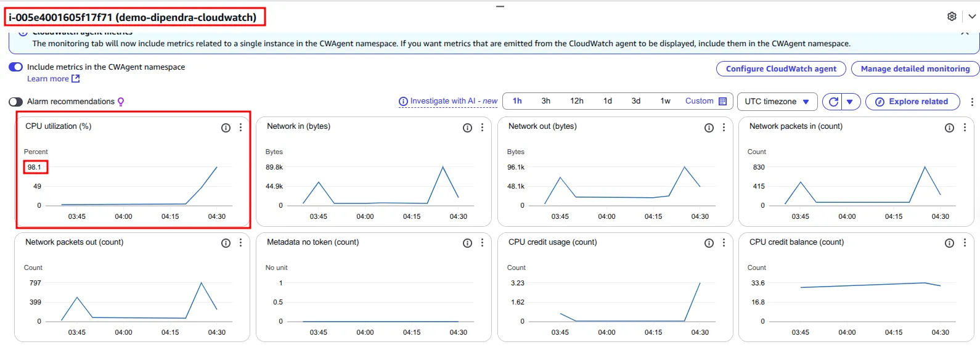Select the 3d time range

(x=635, y=101)
